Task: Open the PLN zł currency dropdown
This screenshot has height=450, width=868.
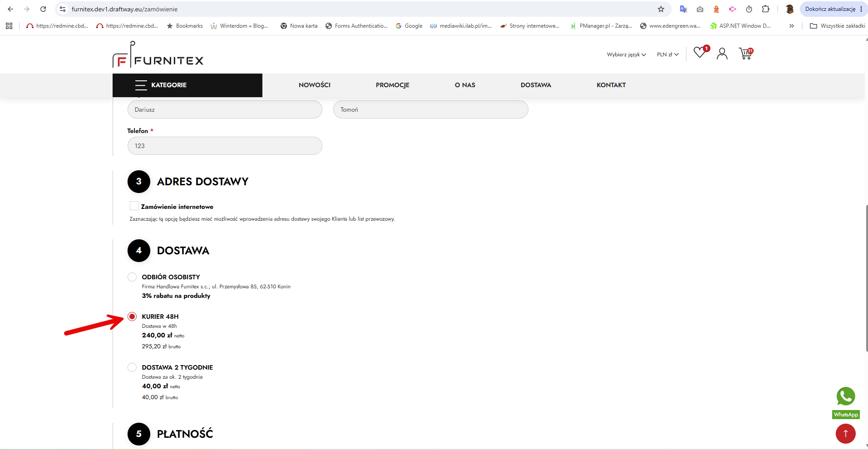Action: point(667,54)
